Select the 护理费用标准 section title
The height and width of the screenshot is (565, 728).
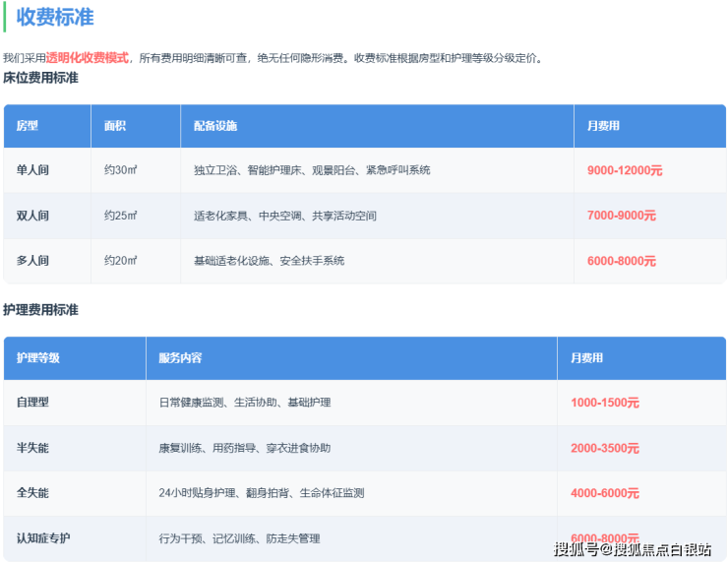tap(40, 310)
